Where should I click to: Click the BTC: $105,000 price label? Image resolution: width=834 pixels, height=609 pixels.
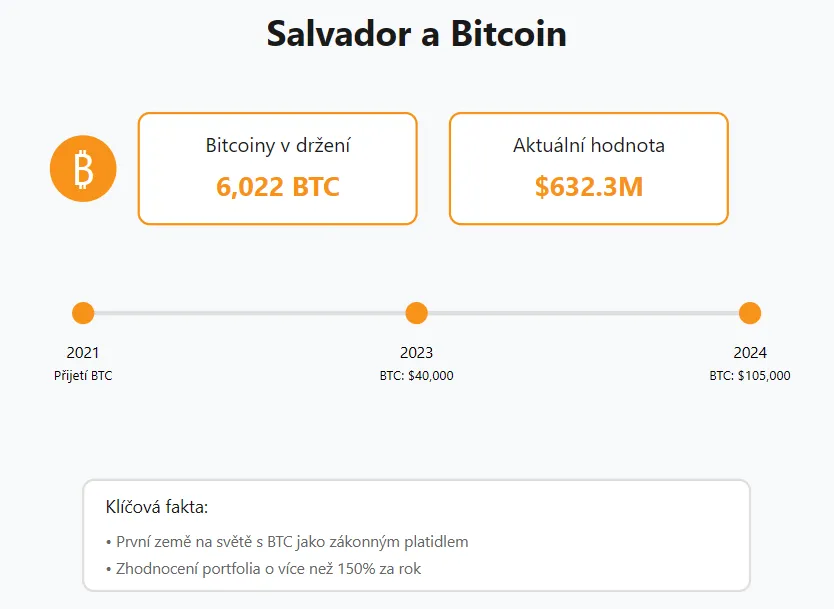749,376
